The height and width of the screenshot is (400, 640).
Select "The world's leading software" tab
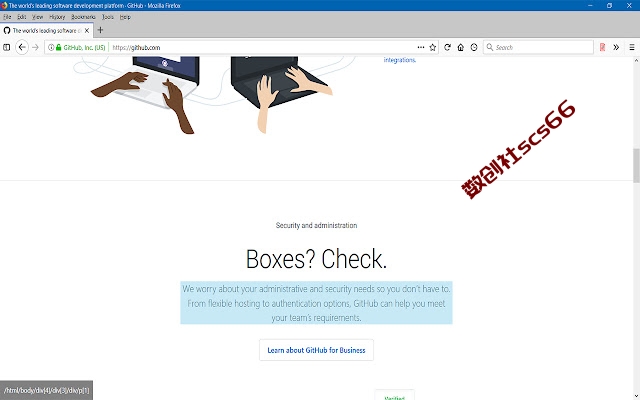(47, 31)
